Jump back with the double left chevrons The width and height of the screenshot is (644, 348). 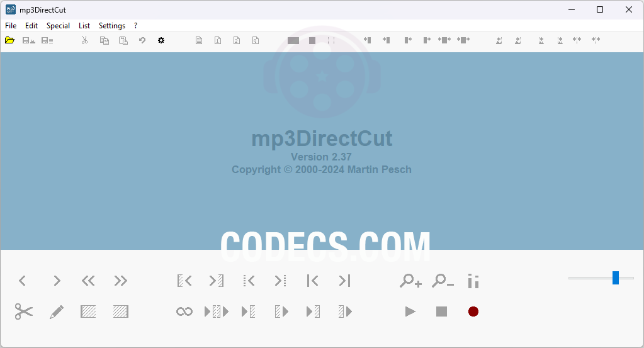click(88, 281)
